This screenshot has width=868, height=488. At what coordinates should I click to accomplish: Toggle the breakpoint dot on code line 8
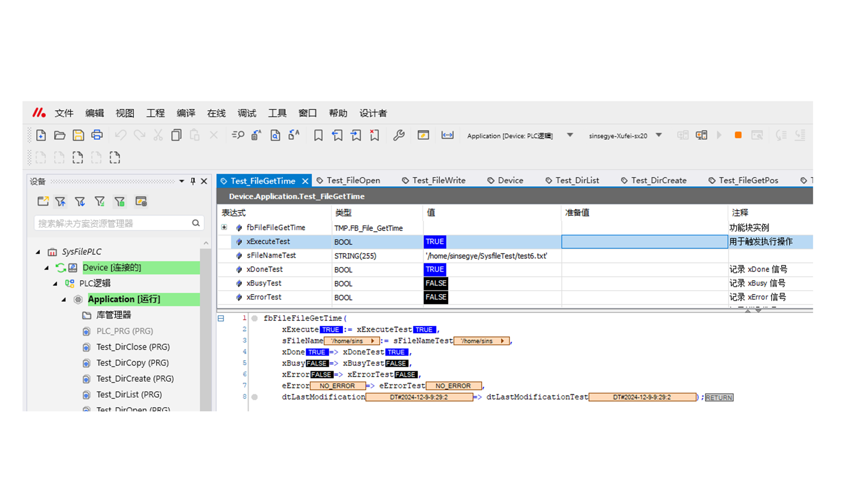[x=255, y=397]
